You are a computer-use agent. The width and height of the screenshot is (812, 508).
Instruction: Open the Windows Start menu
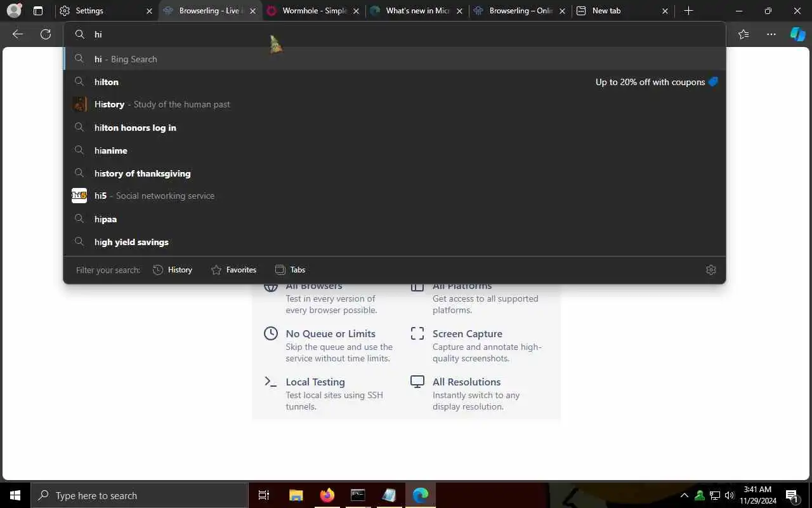[15, 495]
